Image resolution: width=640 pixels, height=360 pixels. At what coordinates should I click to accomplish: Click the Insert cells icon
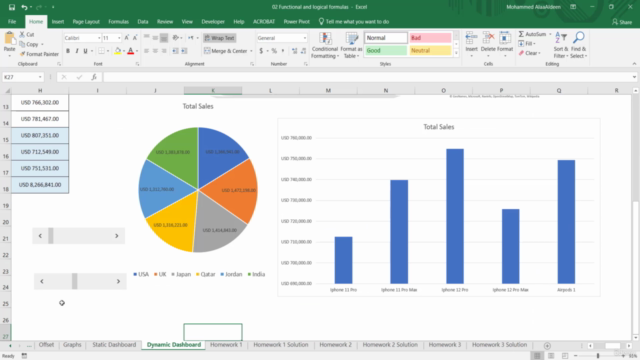pyautogui.click(x=471, y=39)
